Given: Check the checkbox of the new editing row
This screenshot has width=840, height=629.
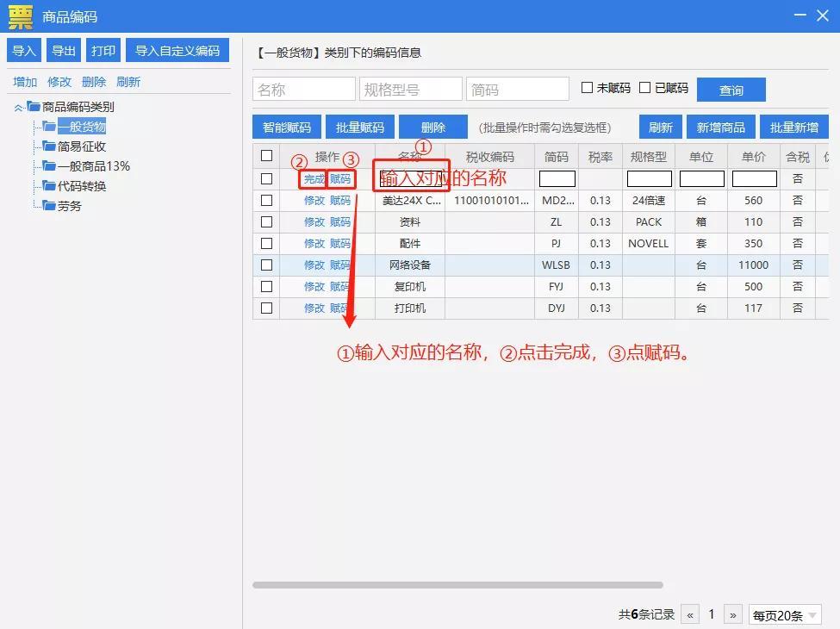Looking at the screenshot, I should pyautogui.click(x=266, y=179).
